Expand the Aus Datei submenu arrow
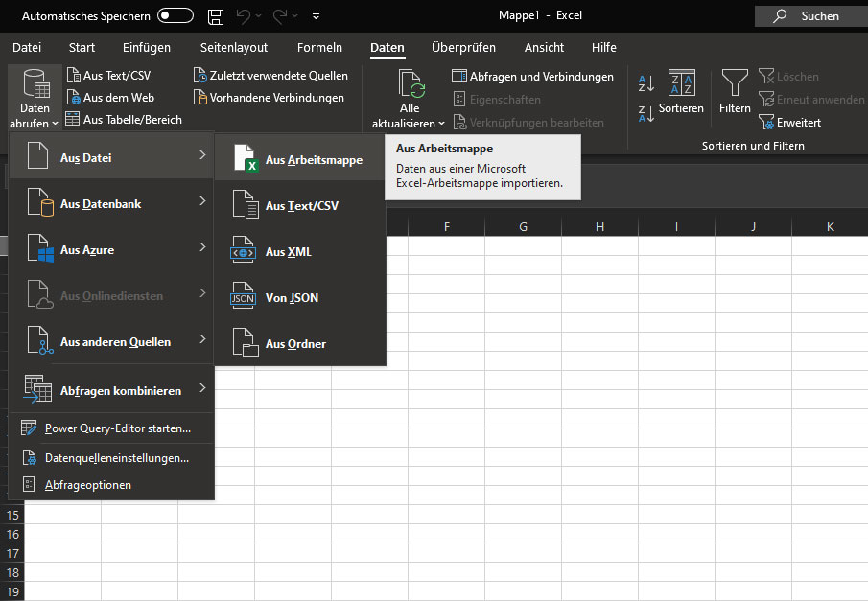 point(202,155)
